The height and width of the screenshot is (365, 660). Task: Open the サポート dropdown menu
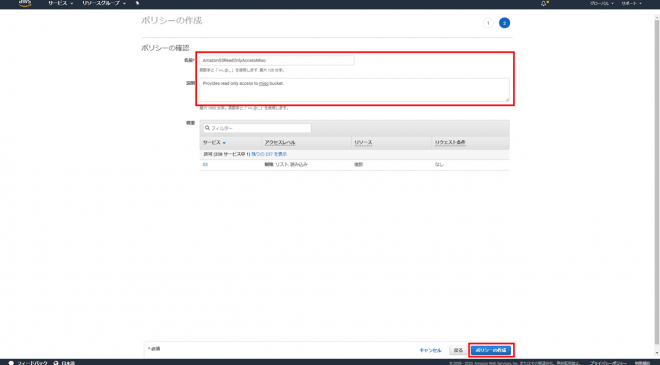[x=631, y=3]
